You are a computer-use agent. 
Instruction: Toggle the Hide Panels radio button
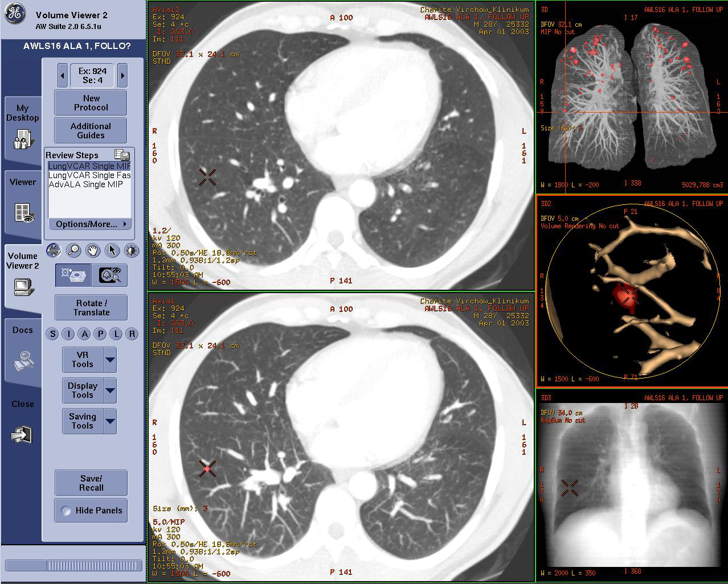coord(66,511)
